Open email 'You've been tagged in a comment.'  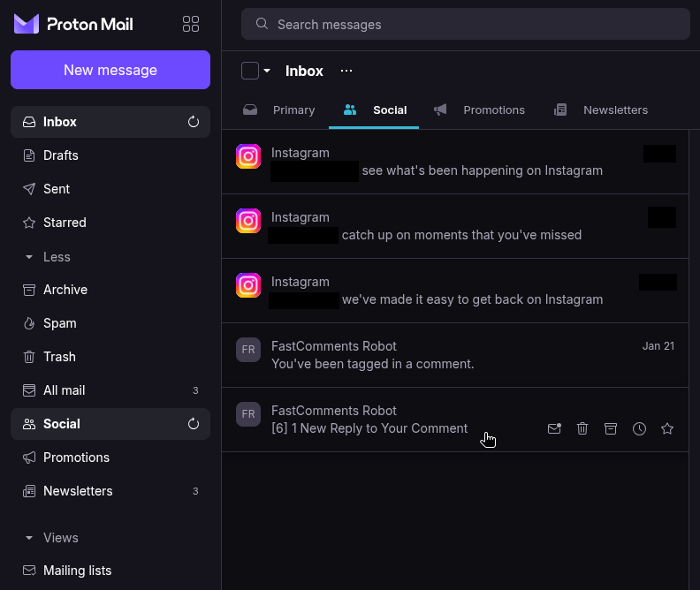455,355
